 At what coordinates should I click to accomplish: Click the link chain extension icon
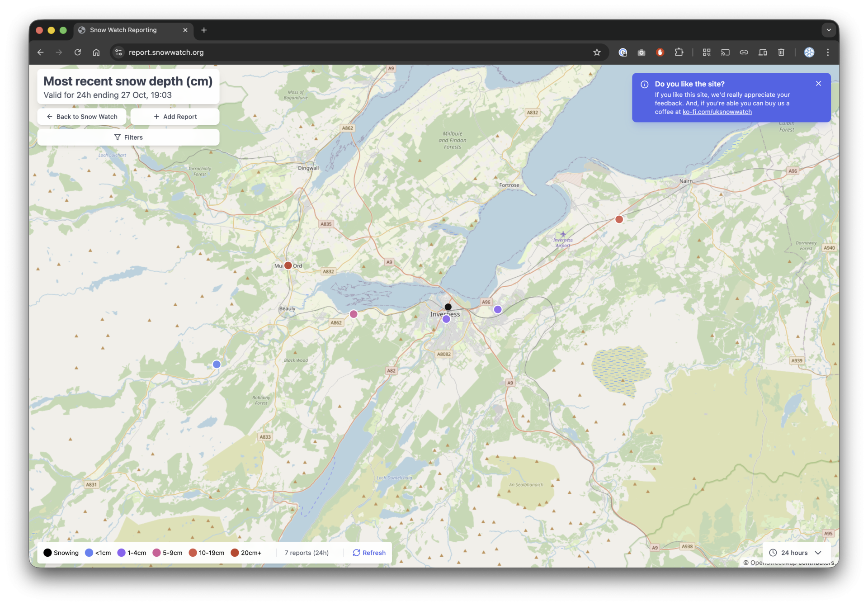(744, 52)
